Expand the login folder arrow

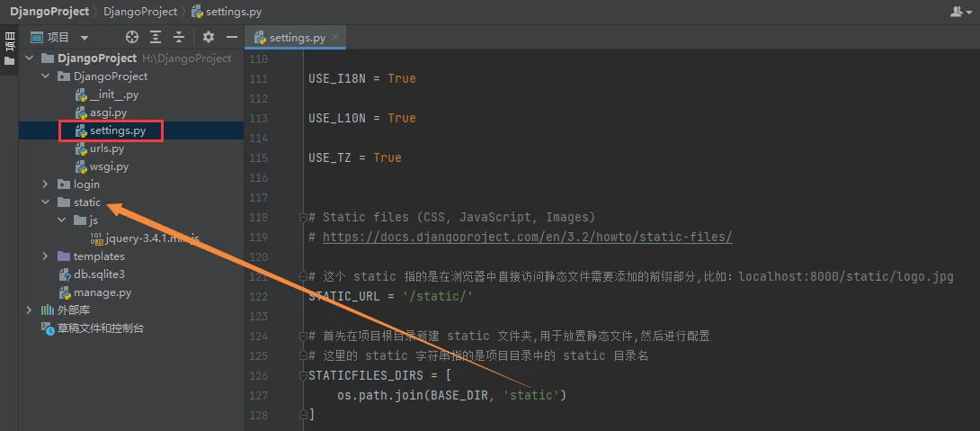coord(45,184)
